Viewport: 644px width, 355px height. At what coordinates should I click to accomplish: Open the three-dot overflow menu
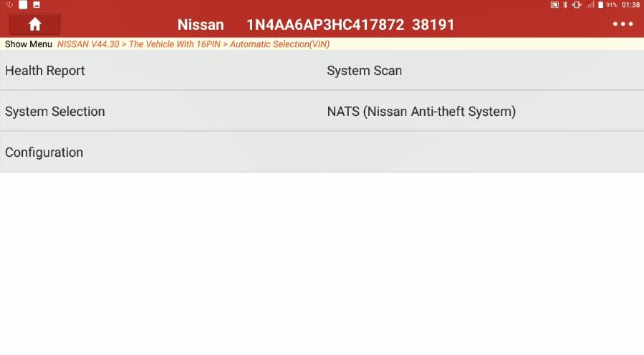tap(623, 24)
